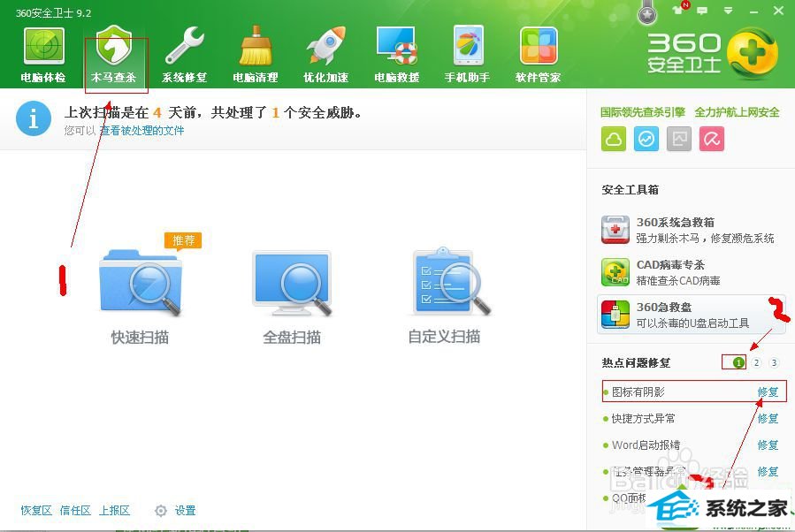Image resolution: width=795 pixels, height=532 pixels.
Task: Click 国际领先查杀引擎 heading
Action: click(643, 112)
